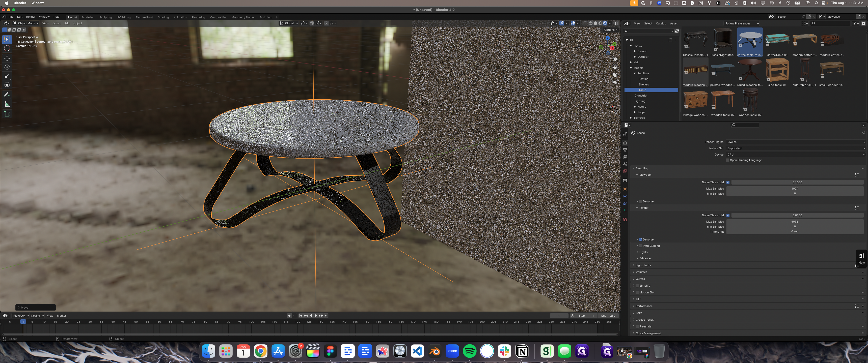Viewport: 868px width, 363px height.
Task: Enable viewport Denoise checkbox
Action: tap(641, 201)
